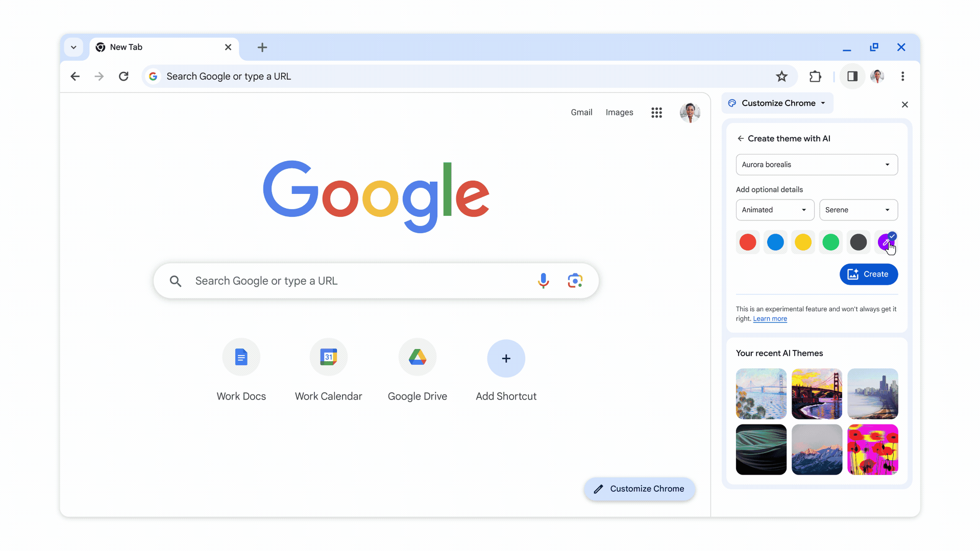Open the Images menu item

point(619,112)
